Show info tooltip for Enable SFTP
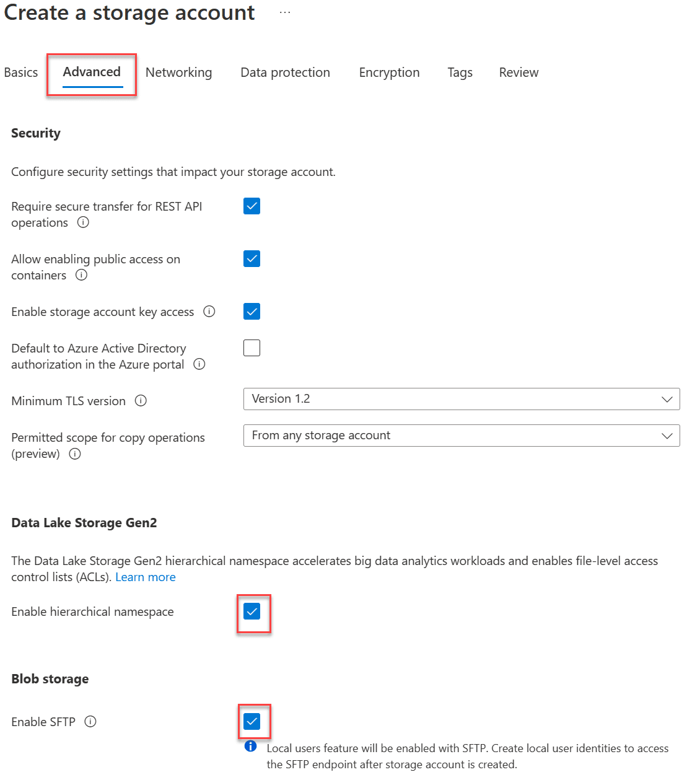The height and width of the screenshot is (780, 700). [x=90, y=722]
